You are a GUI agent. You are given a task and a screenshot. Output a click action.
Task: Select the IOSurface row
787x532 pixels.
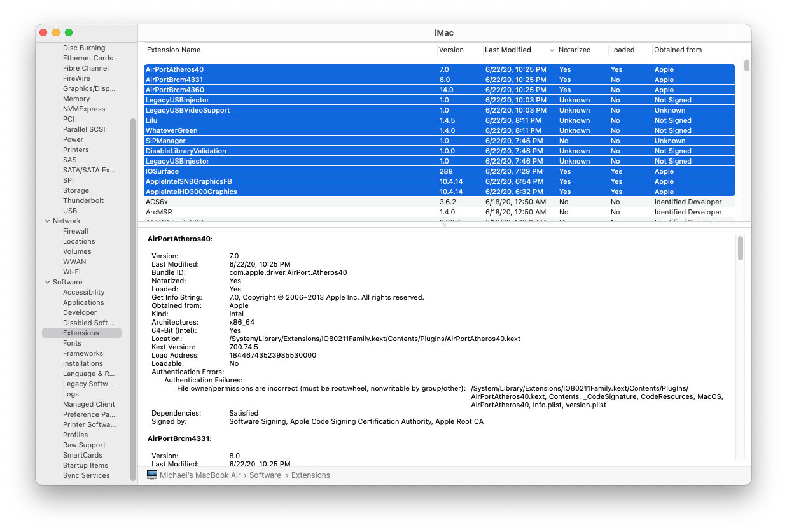[x=440, y=171]
